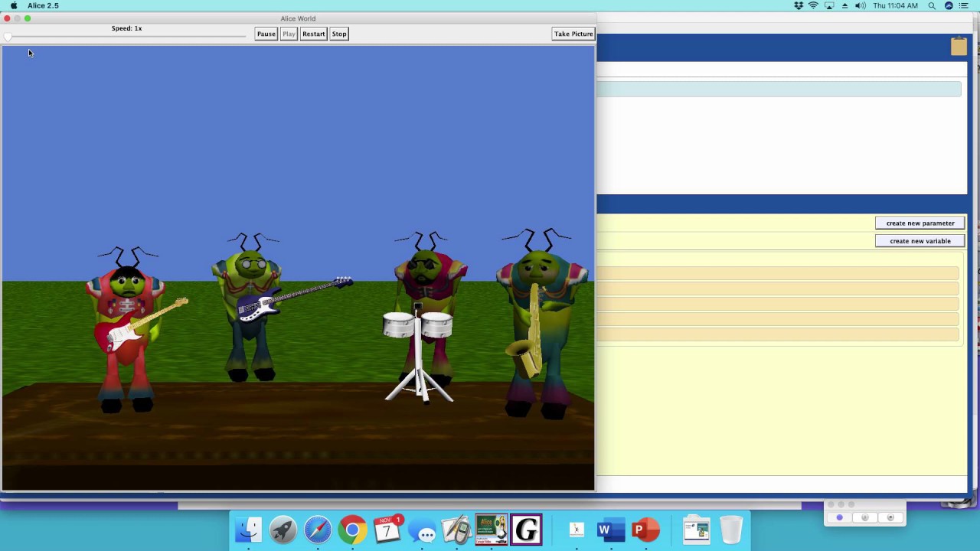Open Google Chrome from the dock
The image size is (980, 551).
[352, 530]
